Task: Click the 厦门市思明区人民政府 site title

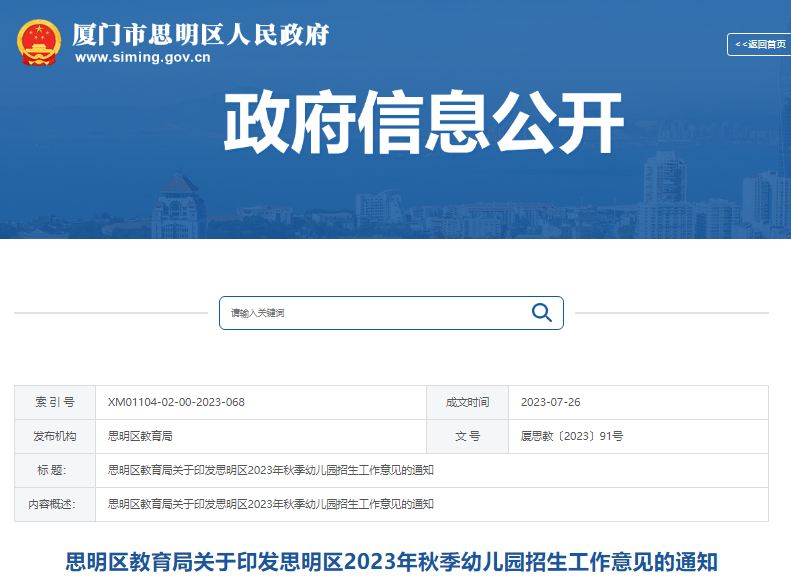Action: 201,34
